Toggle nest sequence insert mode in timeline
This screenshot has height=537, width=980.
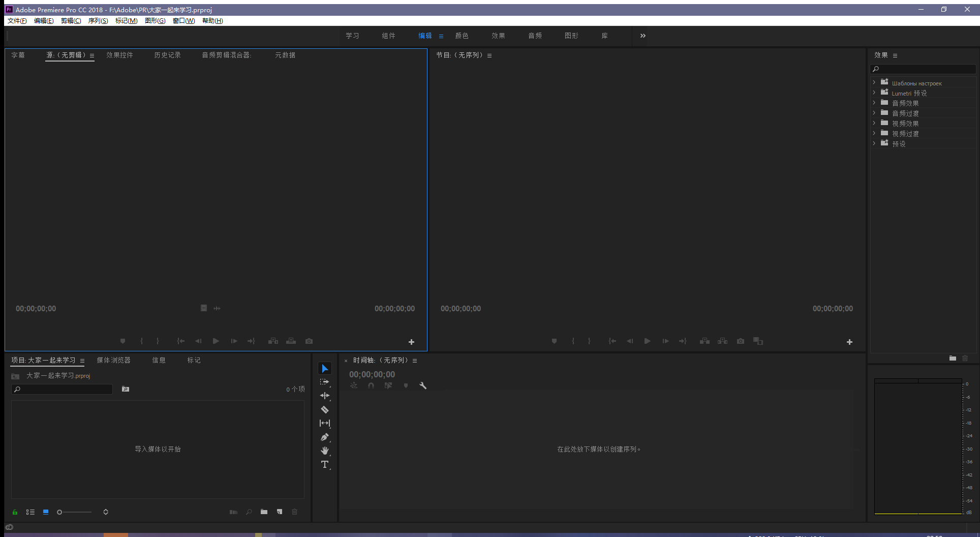coord(354,385)
